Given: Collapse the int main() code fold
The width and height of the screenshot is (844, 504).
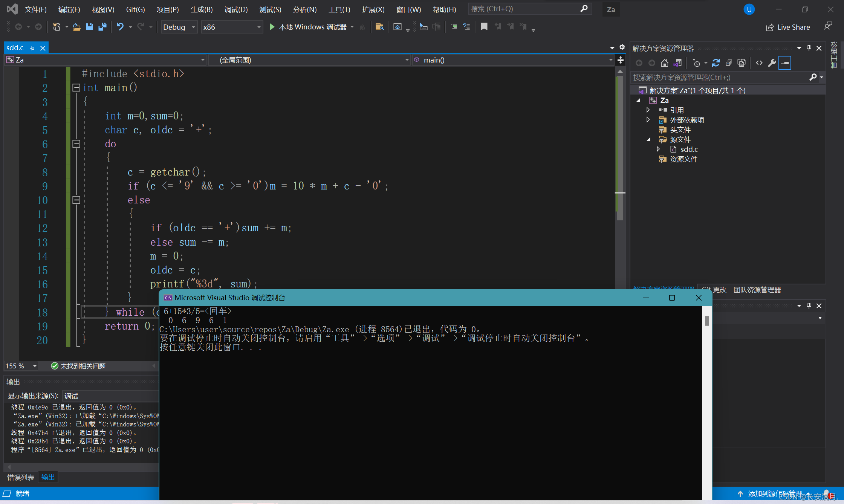Looking at the screenshot, I should pos(76,88).
